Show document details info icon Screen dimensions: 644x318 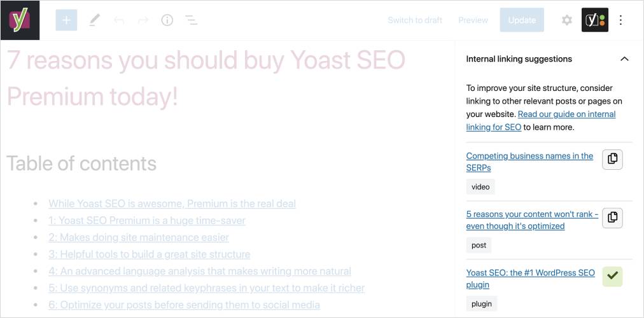pos(167,20)
